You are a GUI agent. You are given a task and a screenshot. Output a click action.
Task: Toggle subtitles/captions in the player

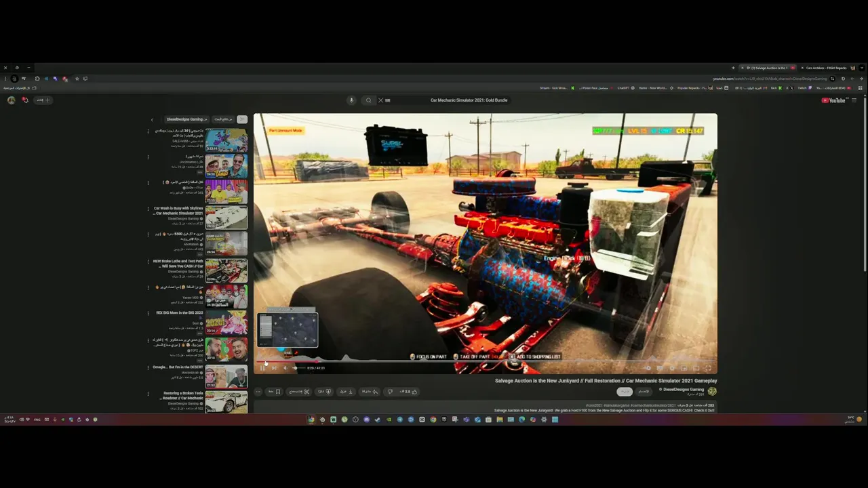(660, 367)
